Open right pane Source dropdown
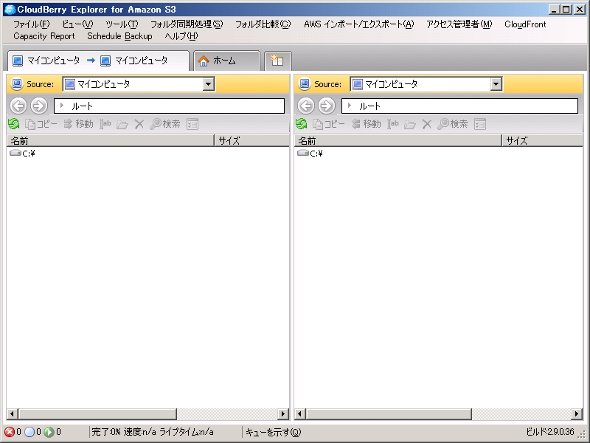Viewport: 590px width, 443px height. (496, 84)
